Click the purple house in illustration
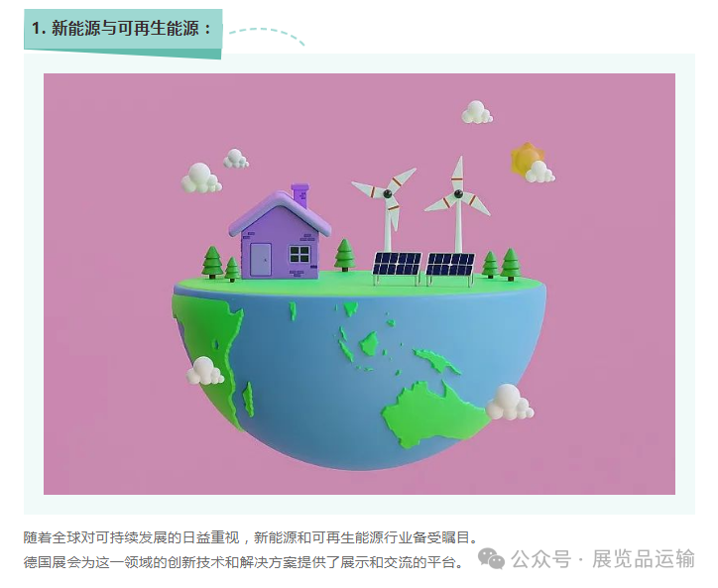This screenshot has height=588, width=718. pyautogui.click(x=280, y=232)
